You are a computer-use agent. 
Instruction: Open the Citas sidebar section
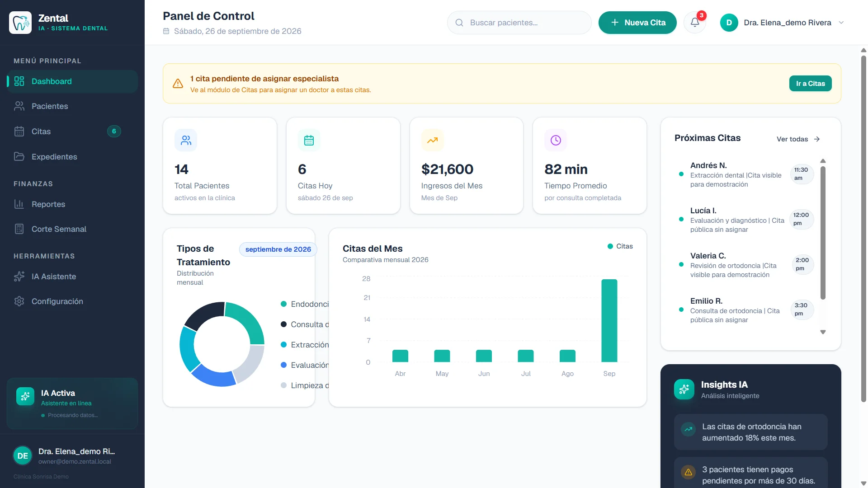pos(72,131)
